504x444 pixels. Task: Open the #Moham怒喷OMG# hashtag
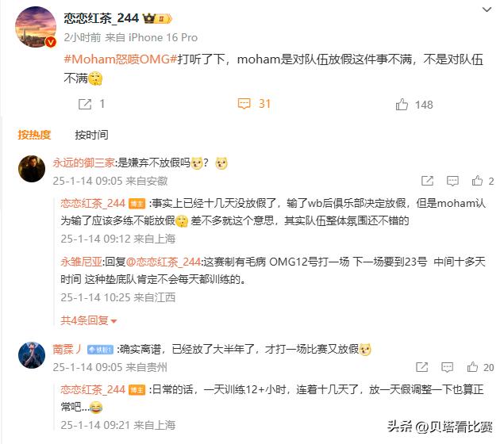coord(121,59)
